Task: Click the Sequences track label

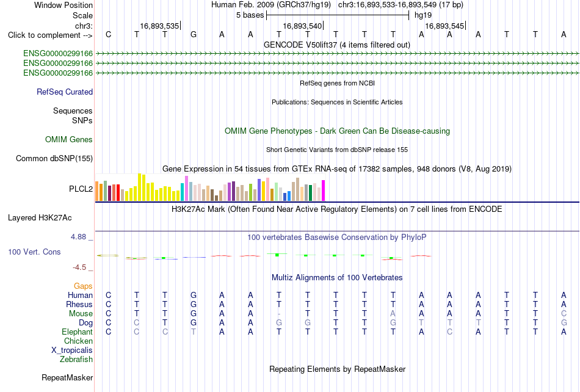Action: pyautogui.click(x=73, y=111)
